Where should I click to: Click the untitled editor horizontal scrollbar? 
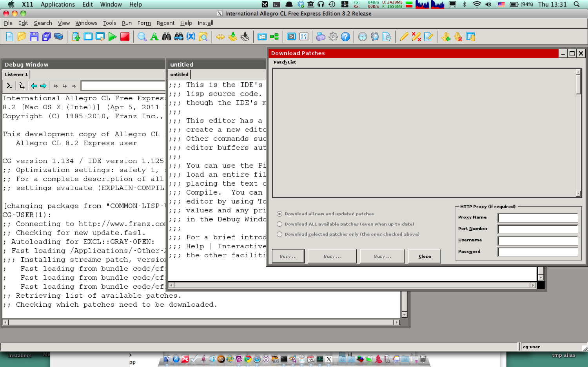pyautogui.click(x=352, y=285)
